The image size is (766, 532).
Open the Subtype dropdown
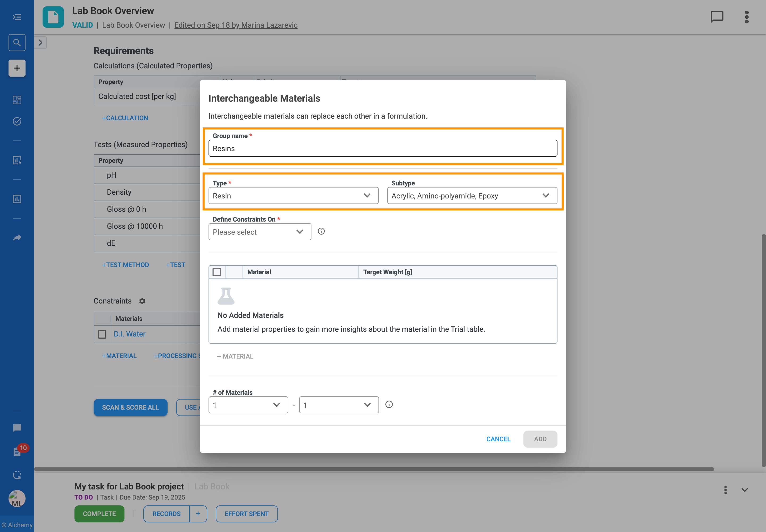click(472, 196)
